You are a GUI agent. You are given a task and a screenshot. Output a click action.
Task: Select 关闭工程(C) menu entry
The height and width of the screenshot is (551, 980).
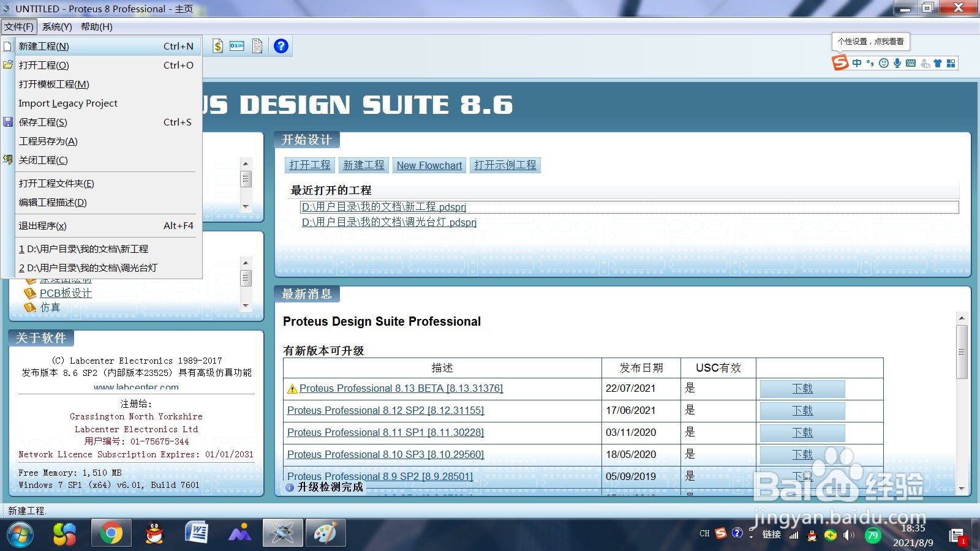pyautogui.click(x=108, y=160)
